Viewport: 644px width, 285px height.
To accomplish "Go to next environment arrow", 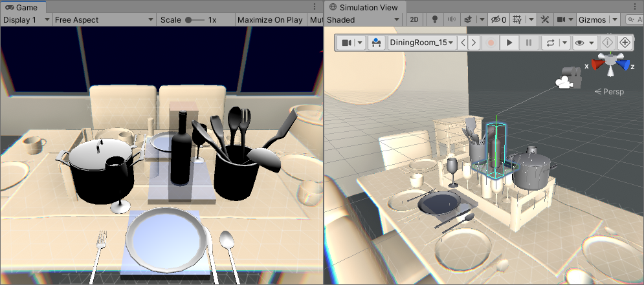I will [x=474, y=43].
